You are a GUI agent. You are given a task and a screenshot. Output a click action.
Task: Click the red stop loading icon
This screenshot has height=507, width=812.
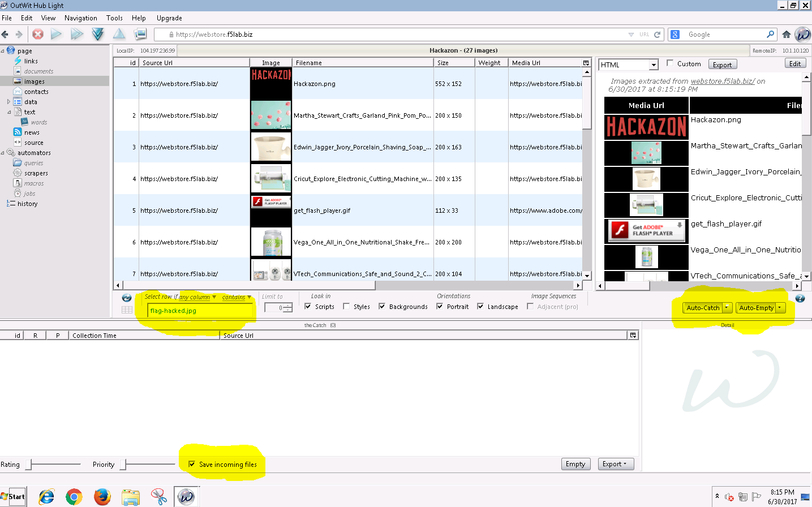[38, 35]
